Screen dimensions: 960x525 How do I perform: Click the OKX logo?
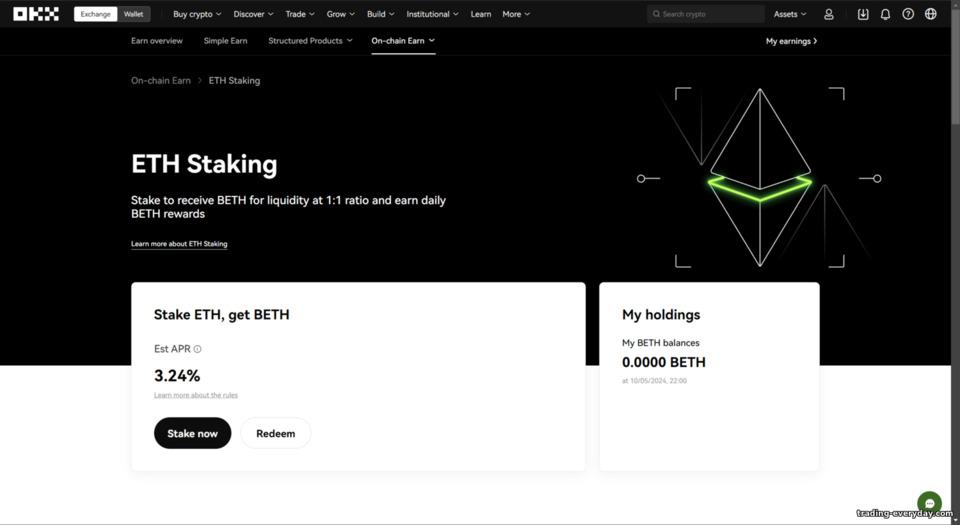[36, 14]
